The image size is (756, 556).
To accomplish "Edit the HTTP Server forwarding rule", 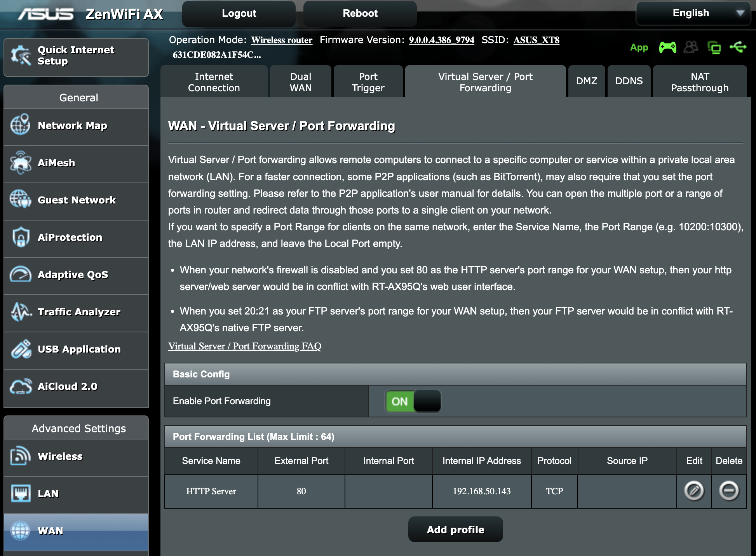I will (x=694, y=492).
